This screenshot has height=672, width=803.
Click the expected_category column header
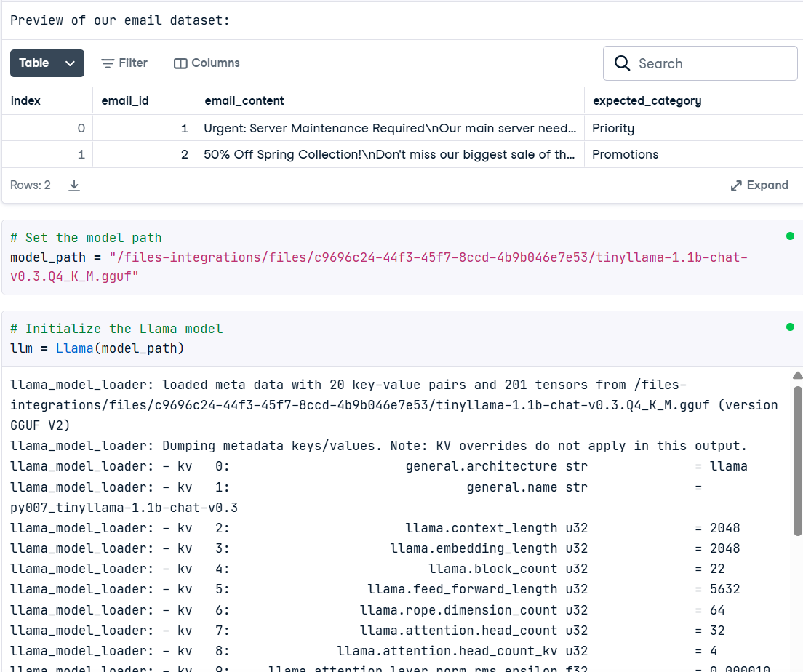pyautogui.click(x=647, y=101)
